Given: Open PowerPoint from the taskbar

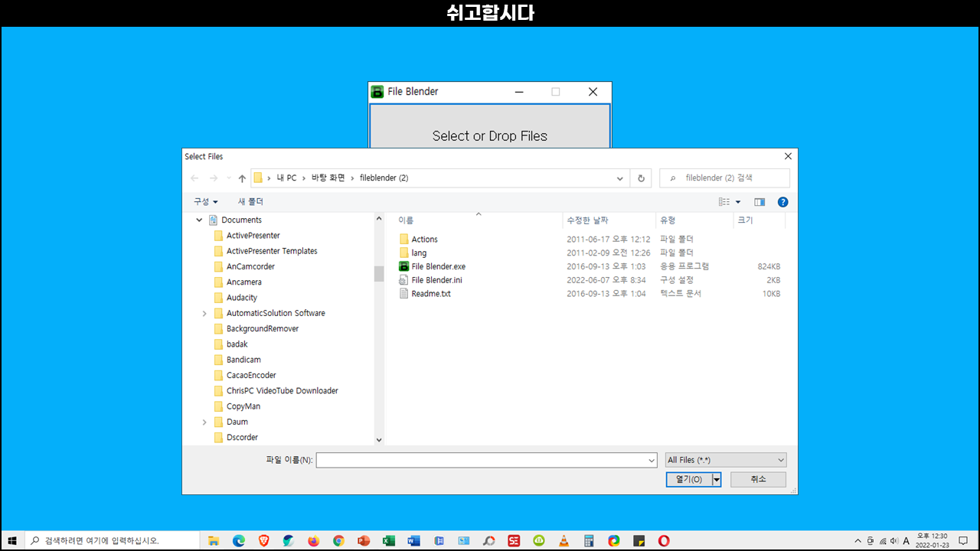Looking at the screenshot, I should tap(364, 540).
